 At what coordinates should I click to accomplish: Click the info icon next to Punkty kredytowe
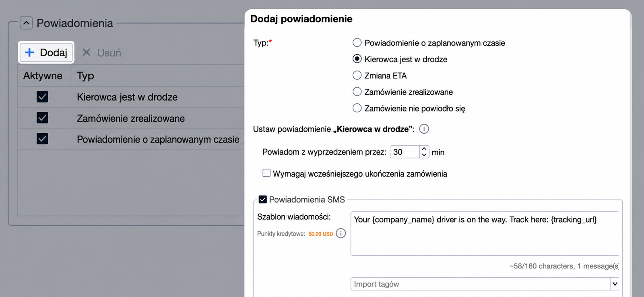pos(341,233)
